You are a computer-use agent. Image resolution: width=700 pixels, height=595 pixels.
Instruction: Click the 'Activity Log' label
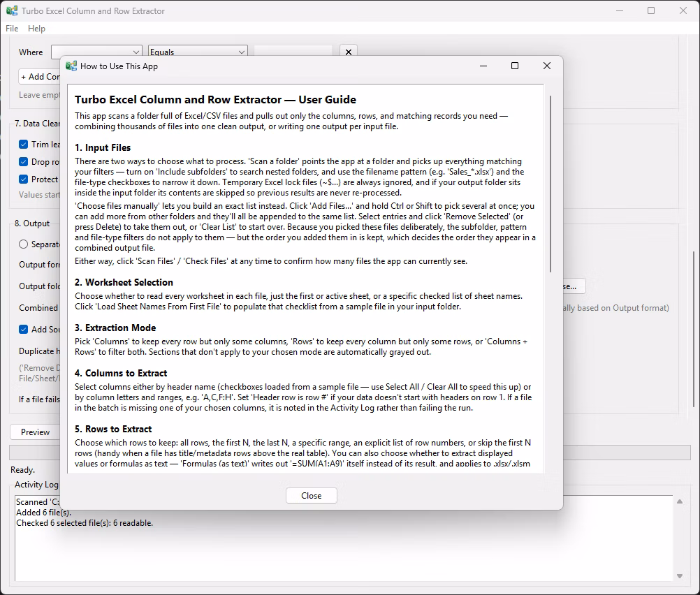coord(36,485)
